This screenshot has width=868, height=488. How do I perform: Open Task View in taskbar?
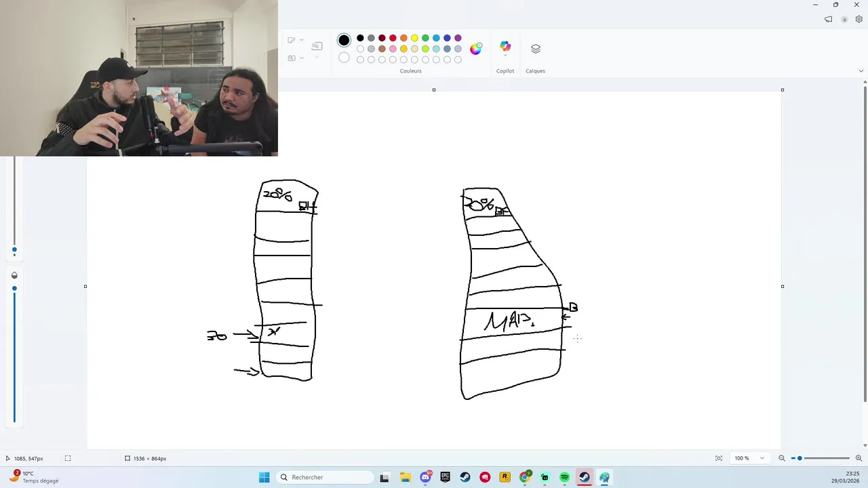[384, 477]
